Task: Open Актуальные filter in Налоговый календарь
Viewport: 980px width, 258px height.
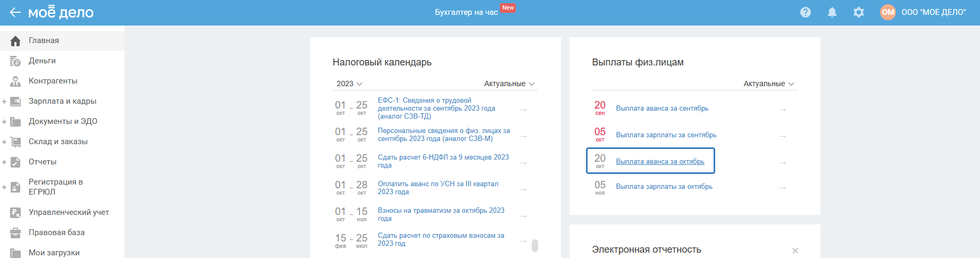Action: pyautogui.click(x=509, y=84)
